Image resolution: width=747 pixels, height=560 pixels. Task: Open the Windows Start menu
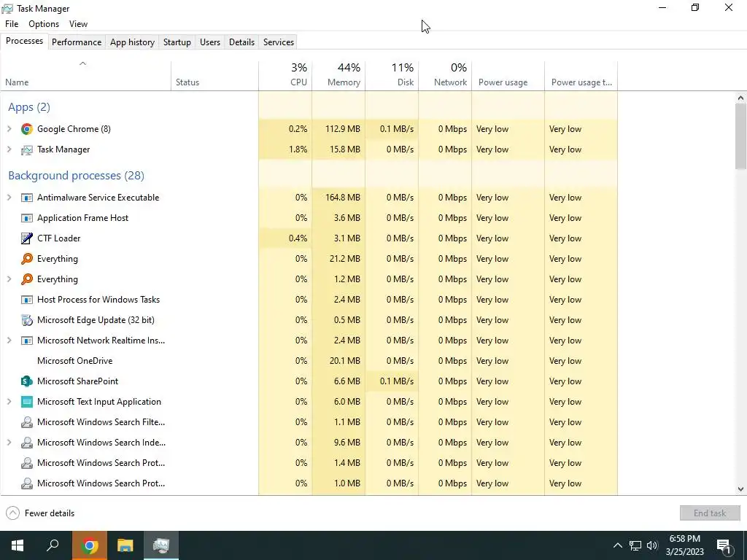click(18, 545)
